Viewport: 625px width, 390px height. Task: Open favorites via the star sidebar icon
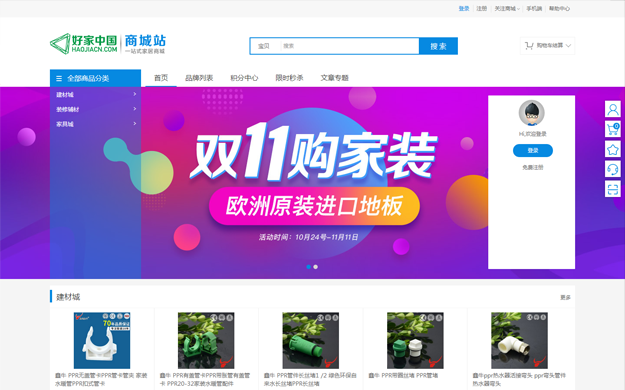coord(613,149)
